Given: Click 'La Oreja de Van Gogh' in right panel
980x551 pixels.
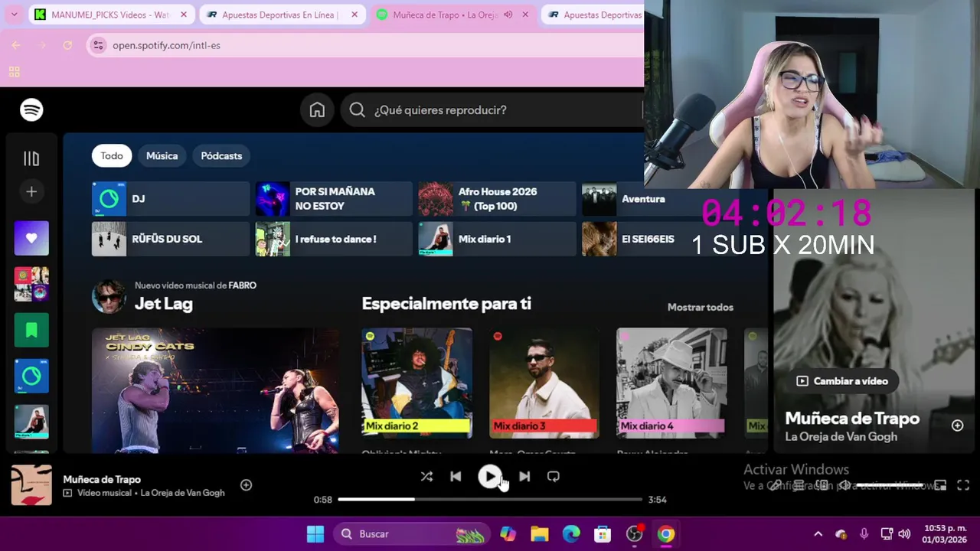Looking at the screenshot, I should tap(841, 437).
